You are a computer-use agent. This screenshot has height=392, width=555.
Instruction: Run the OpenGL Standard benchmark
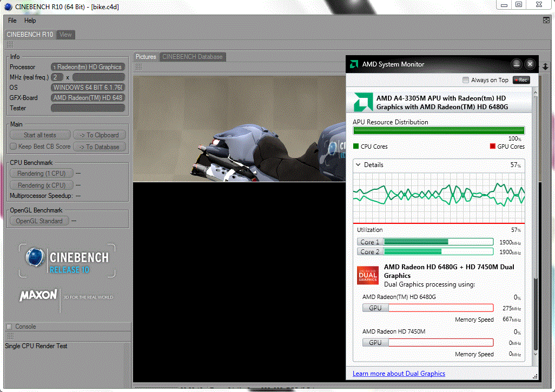pos(39,221)
